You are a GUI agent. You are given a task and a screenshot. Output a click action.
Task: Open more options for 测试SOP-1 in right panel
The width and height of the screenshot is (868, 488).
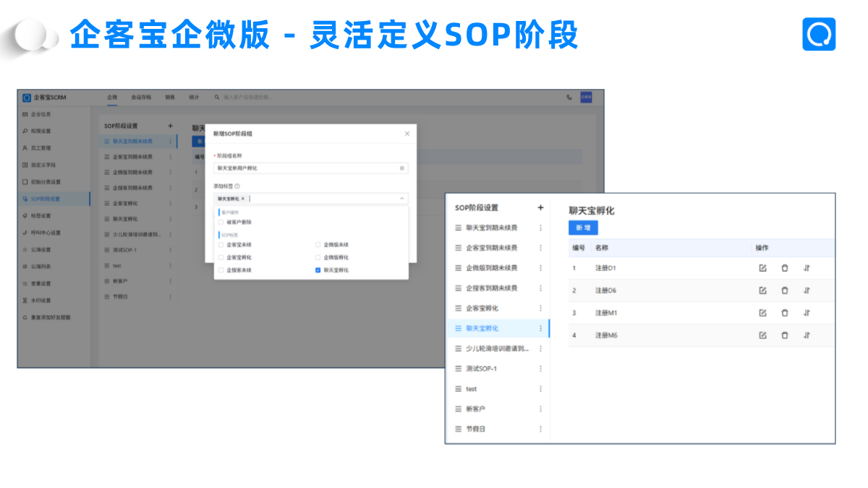coord(540,369)
